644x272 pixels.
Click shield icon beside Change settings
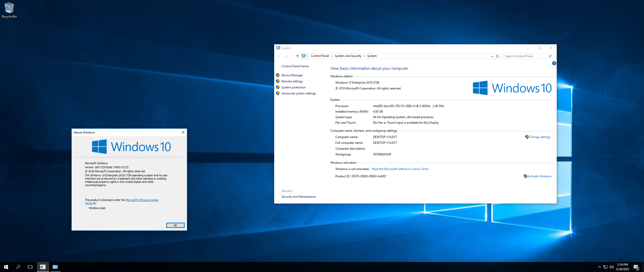pyautogui.click(x=527, y=137)
